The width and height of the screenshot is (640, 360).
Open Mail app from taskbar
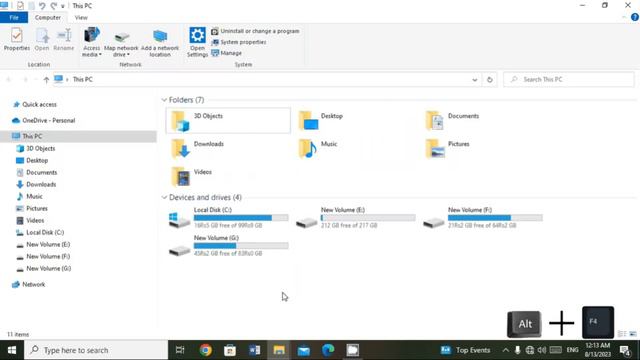304,350
